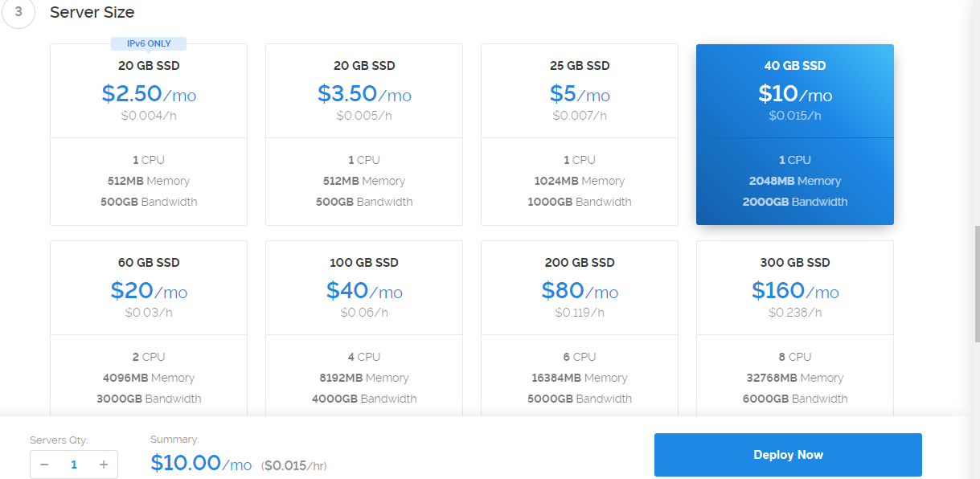Select the highlighted $10/mo 40 GB plan
Viewport: 980px width, 479px height.
(x=795, y=94)
